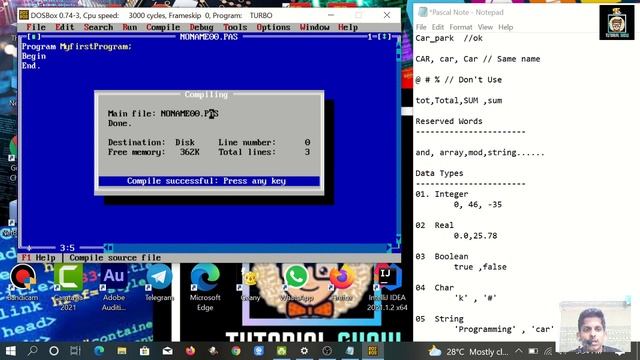Viewport: 640px width, 360px height.
Task: Click 'Data Types' heading in Notepad
Action: pyautogui.click(x=439, y=173)
